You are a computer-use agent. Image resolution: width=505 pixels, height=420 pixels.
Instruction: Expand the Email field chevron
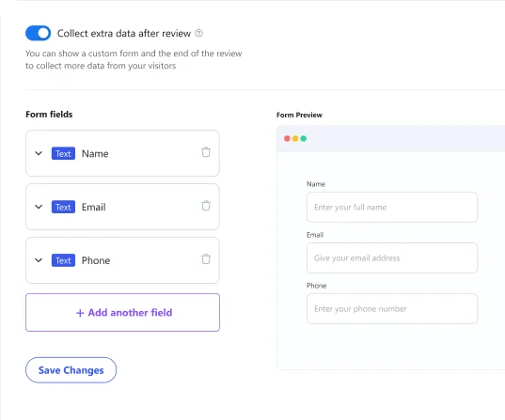39,207
